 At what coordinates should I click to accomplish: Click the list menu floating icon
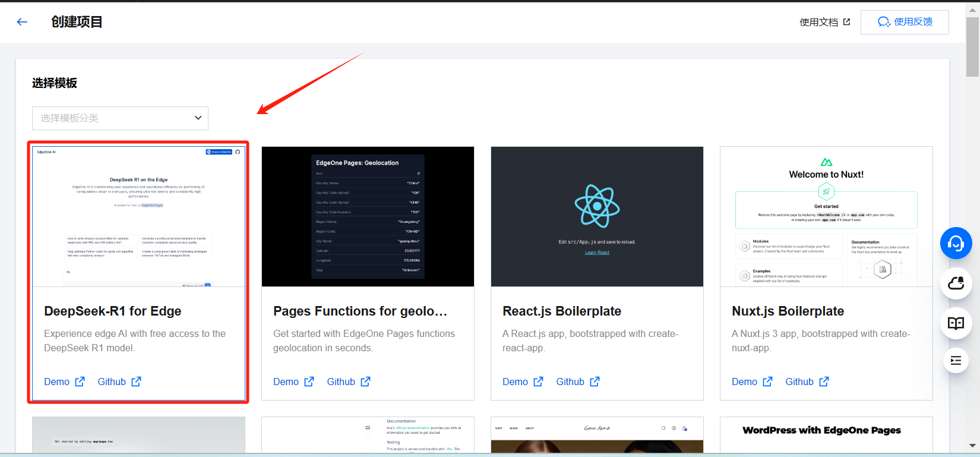click(x=956, y=360)
